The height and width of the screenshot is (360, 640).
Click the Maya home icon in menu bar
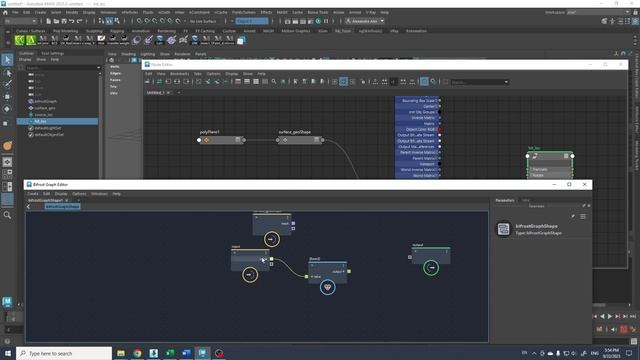pos(5,12)
